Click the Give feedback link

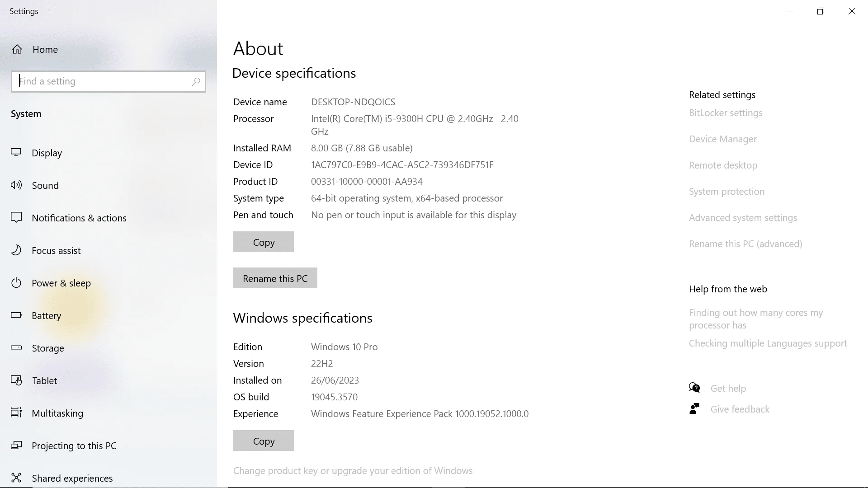click(x=740, y=409)
